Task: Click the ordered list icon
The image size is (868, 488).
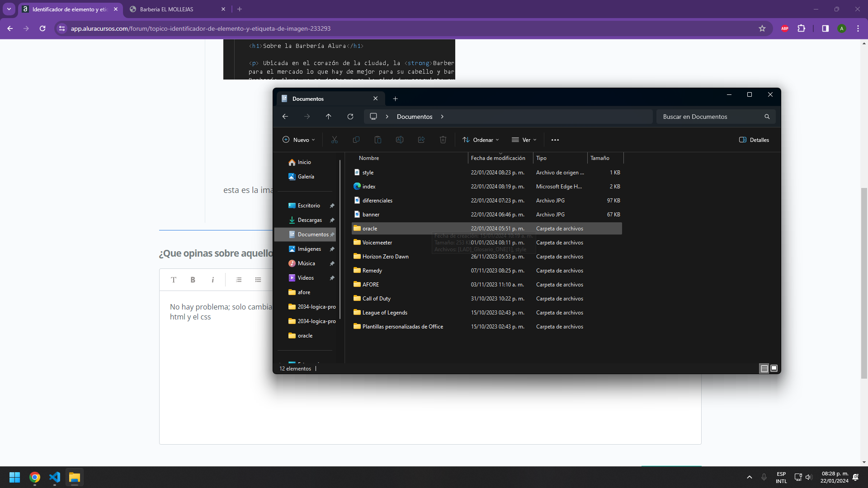Action: (238, 279)
